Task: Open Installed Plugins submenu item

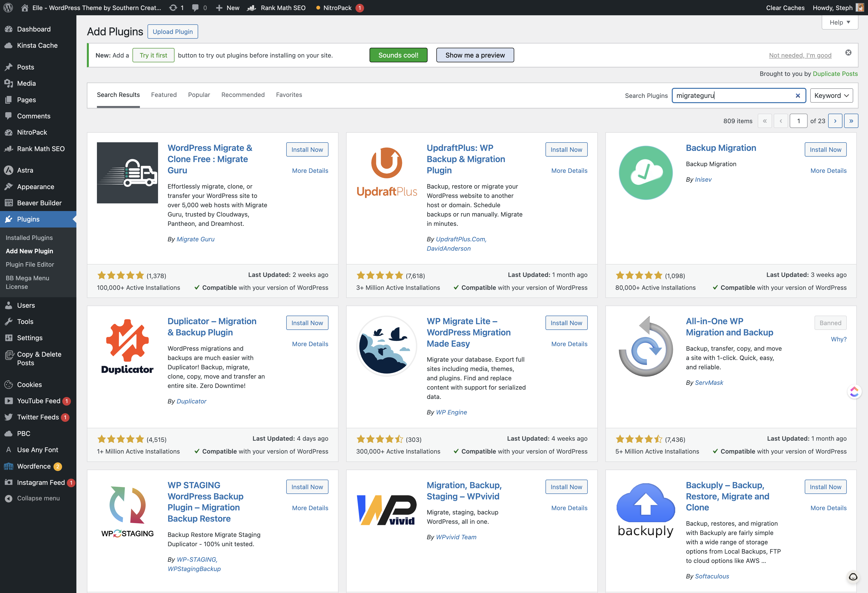Action: (29, 238)
